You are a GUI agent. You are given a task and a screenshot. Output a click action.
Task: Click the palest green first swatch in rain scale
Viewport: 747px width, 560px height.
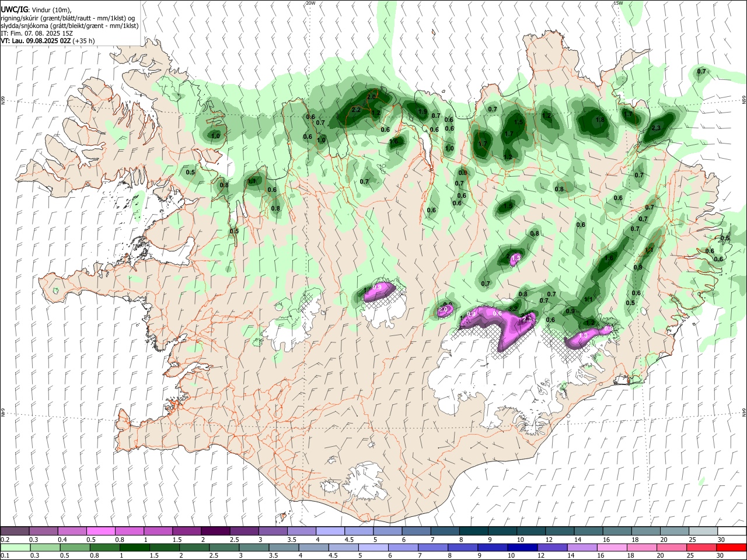click(15, 547)
